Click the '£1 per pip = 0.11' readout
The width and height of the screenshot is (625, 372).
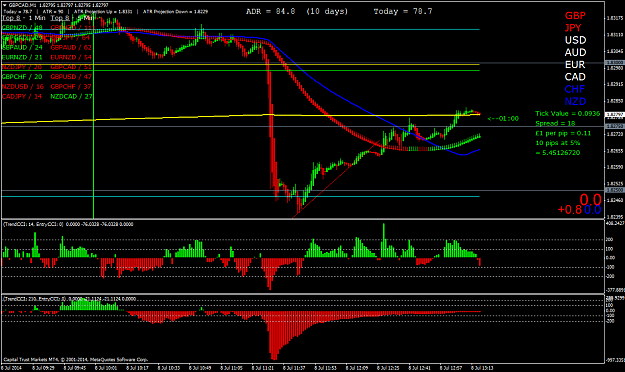pyautogui.click(x=563, y=133)
